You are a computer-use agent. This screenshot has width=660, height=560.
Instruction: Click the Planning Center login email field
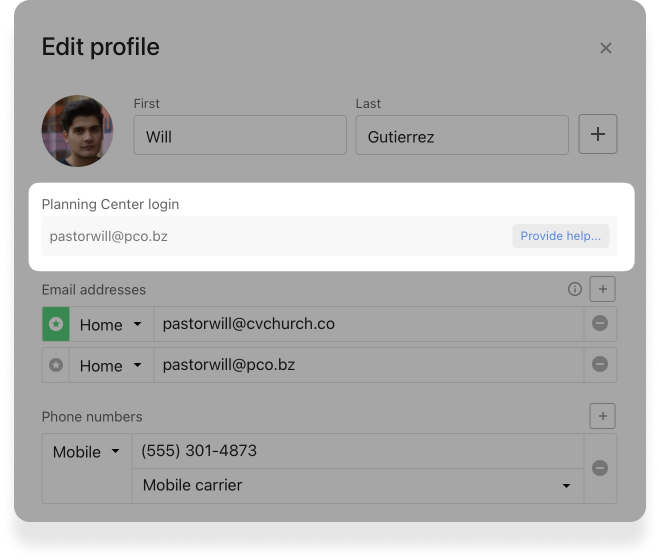[x=270, y=236]
